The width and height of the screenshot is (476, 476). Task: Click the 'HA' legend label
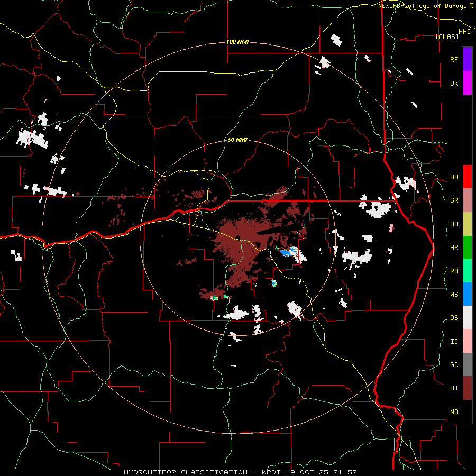(454, 177)
